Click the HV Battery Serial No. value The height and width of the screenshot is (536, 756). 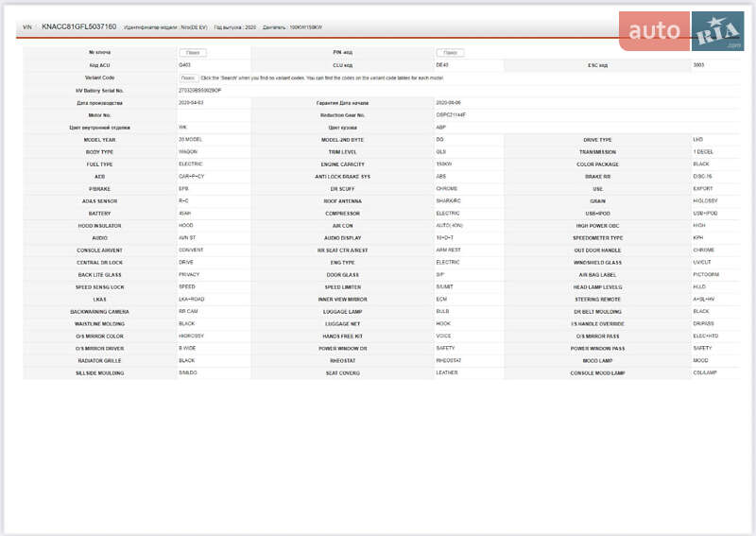(199, 90)
